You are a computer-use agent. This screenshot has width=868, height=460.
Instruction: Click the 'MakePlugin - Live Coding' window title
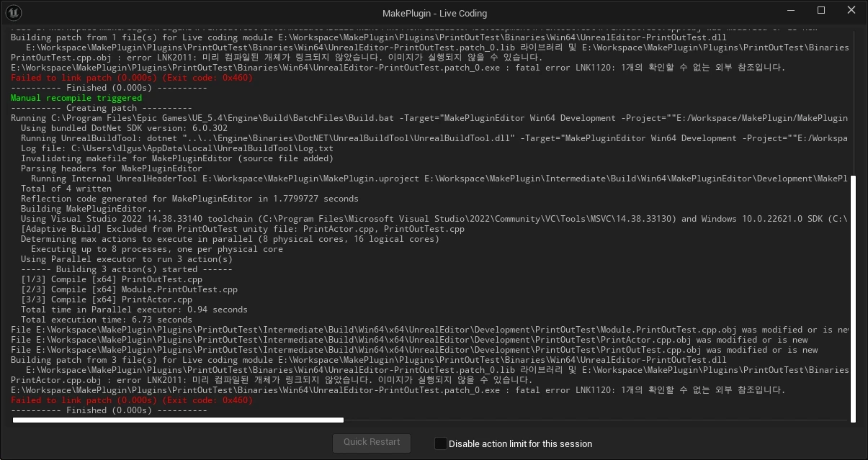click(434, 13)
